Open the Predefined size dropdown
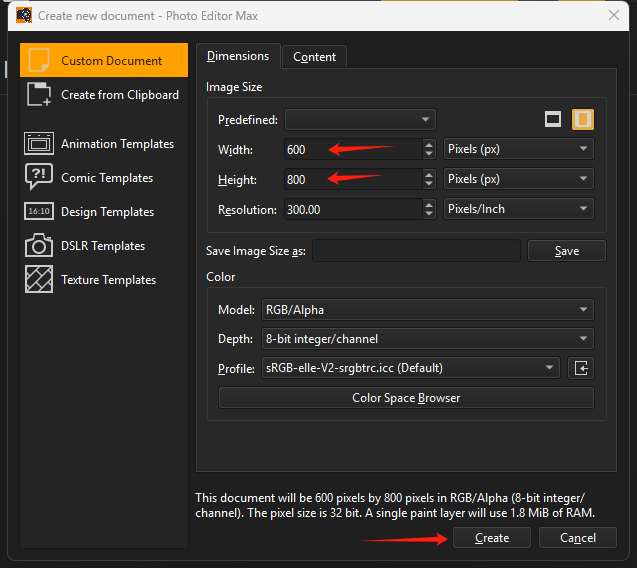The image size is (637, 568). (360, 119)
